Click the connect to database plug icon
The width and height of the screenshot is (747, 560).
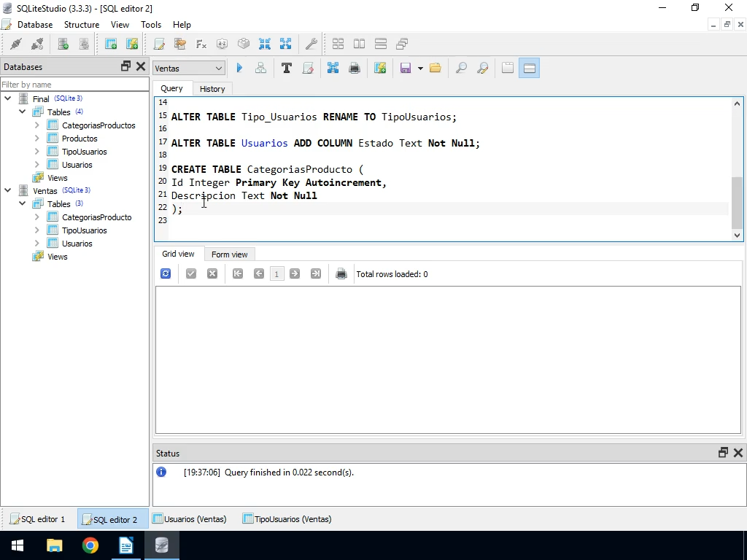pyautogui.click(x=15, y=44)
